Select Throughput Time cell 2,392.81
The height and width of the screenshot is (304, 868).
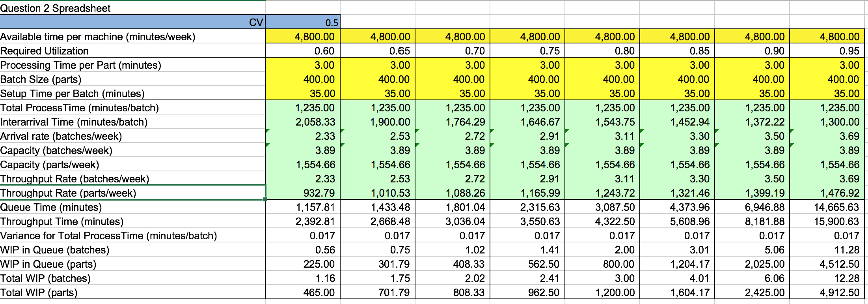click(x=303, y=221)
